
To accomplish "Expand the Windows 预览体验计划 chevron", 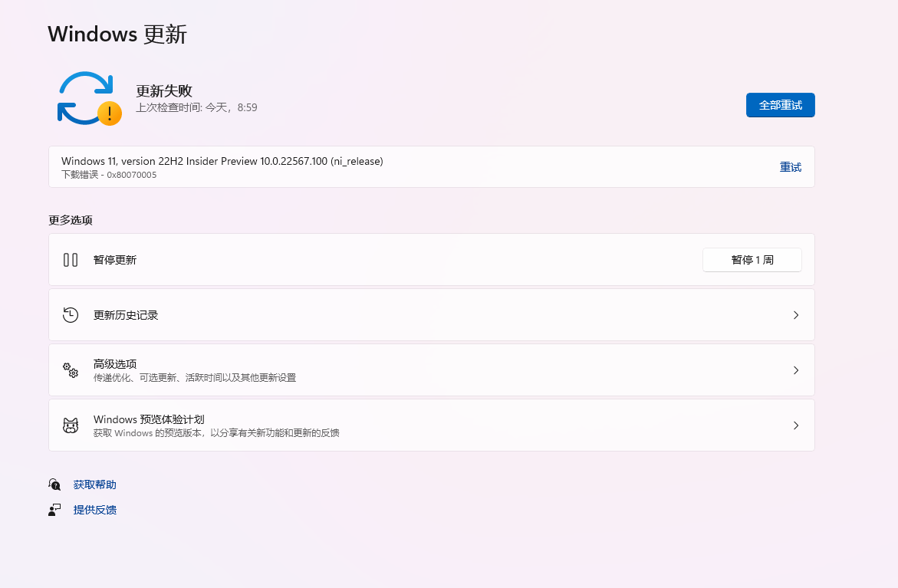I will pos(796,425).
